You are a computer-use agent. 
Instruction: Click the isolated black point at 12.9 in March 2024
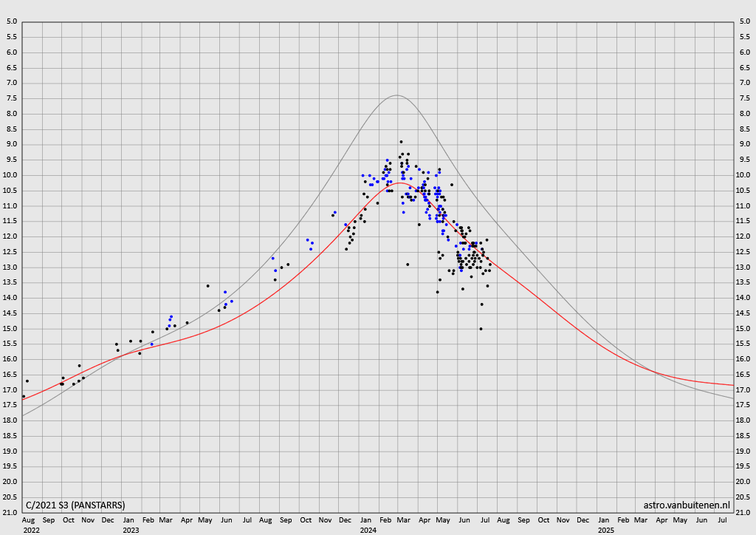pyautogui.click(x=408, y=265)
